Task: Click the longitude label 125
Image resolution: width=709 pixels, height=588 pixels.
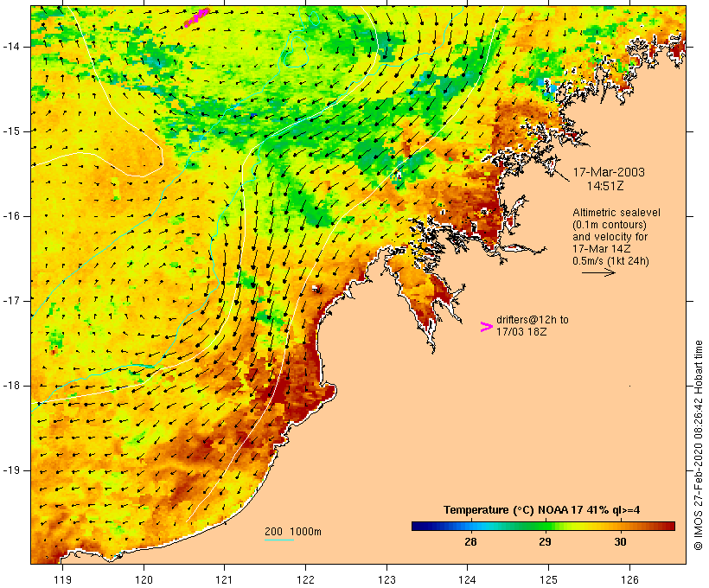Action: pos(548,579)
